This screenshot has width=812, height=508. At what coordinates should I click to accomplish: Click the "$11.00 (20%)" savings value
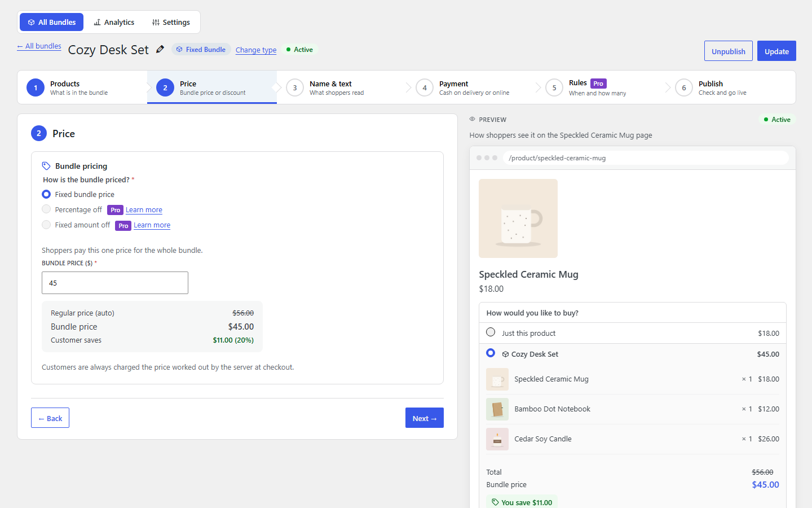233,340
